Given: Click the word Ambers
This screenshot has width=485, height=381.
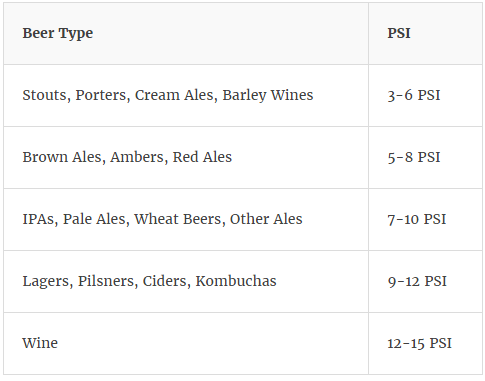Looking at the screenshot, I should click(137, 157).
